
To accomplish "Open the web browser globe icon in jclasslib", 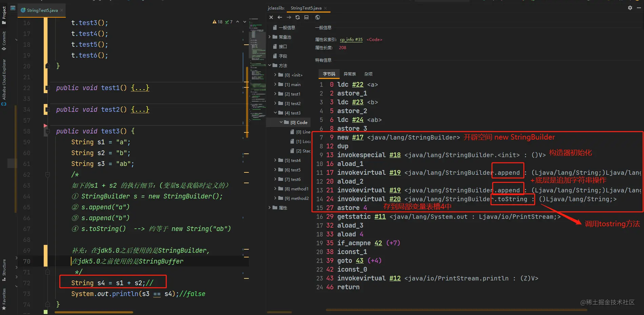I will 318,17.
